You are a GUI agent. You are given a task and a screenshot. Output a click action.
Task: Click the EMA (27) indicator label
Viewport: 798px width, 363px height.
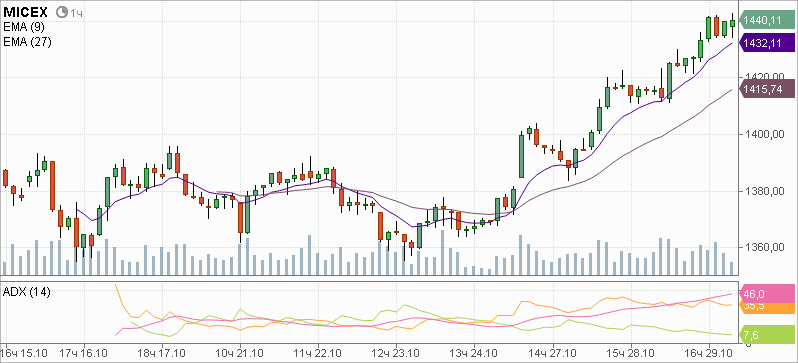tap(27, 42)
